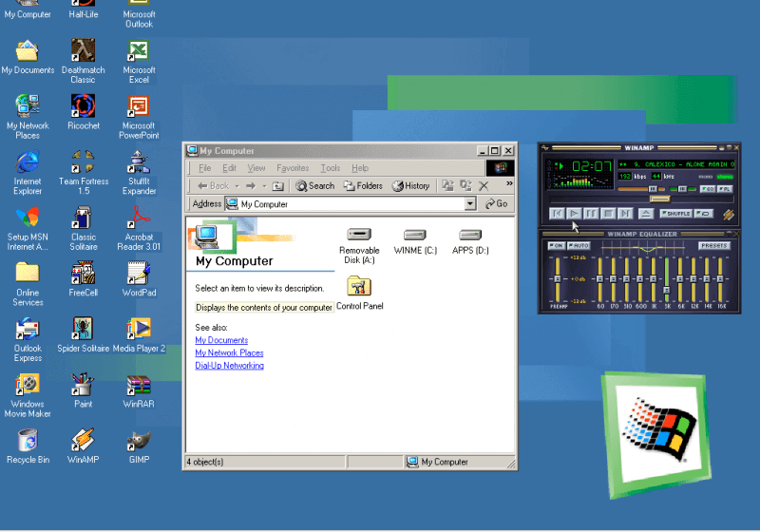Open the Tools menu
760x532 pixels.
(x=330, y=168)
